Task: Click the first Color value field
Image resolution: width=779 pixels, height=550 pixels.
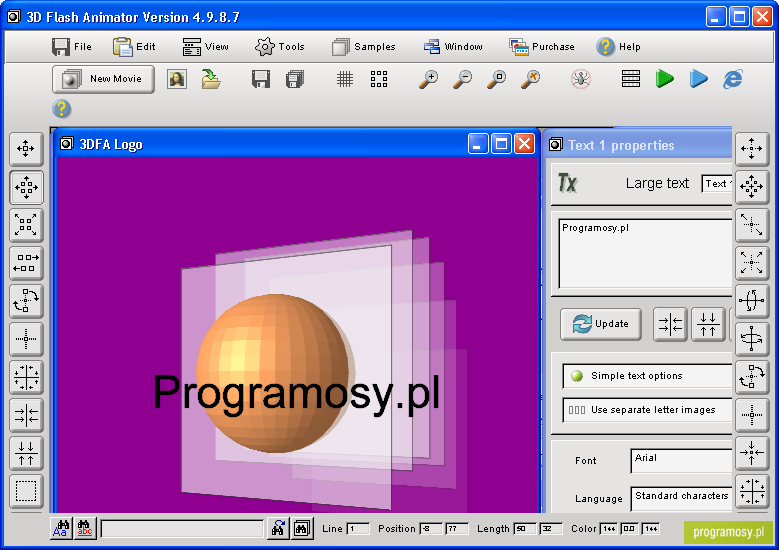Action: [609, 529]
